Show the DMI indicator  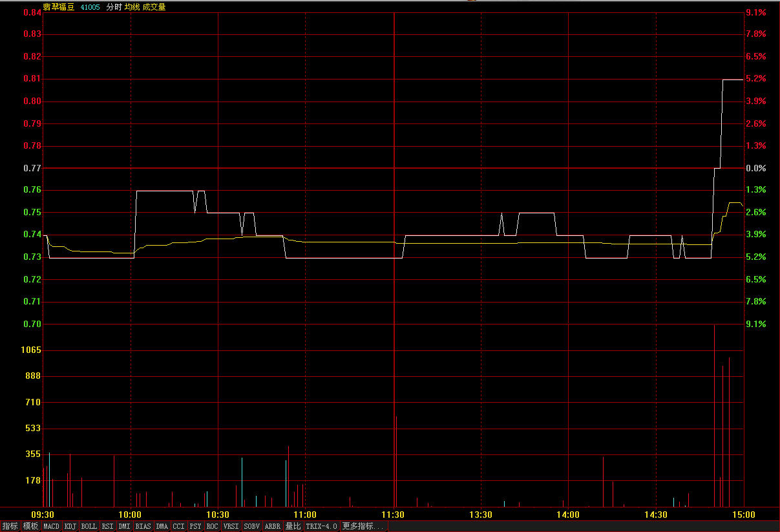pos(125,526)
